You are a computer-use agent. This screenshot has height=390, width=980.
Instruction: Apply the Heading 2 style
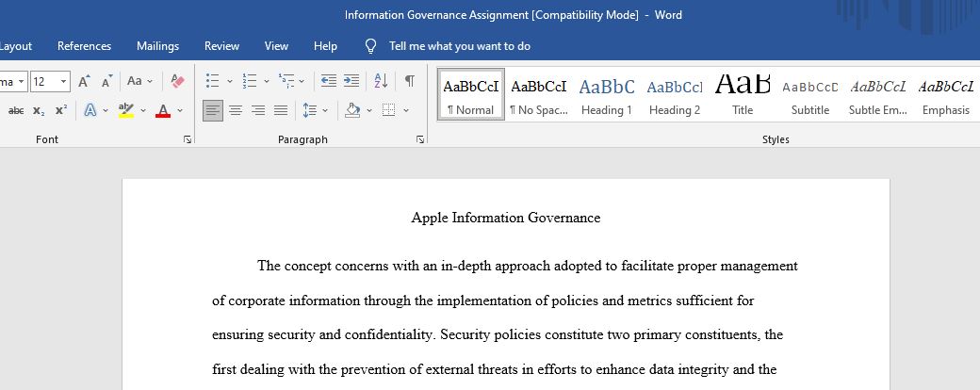pos(675,94)
